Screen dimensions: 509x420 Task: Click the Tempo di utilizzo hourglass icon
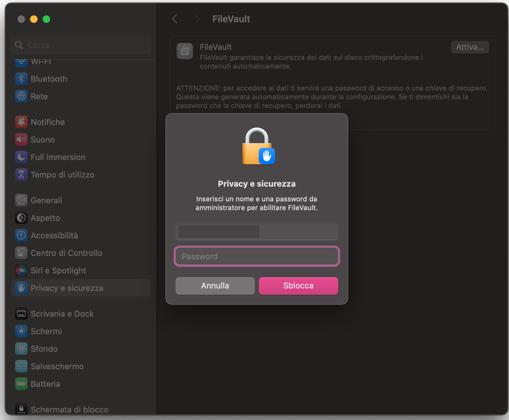coord(21,174)
